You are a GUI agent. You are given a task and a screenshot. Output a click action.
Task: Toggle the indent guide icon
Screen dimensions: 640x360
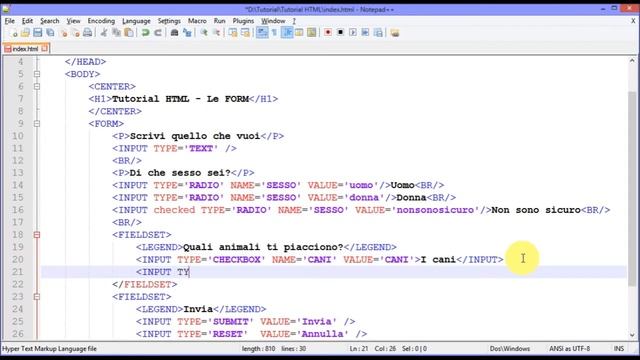pos(287,33)
